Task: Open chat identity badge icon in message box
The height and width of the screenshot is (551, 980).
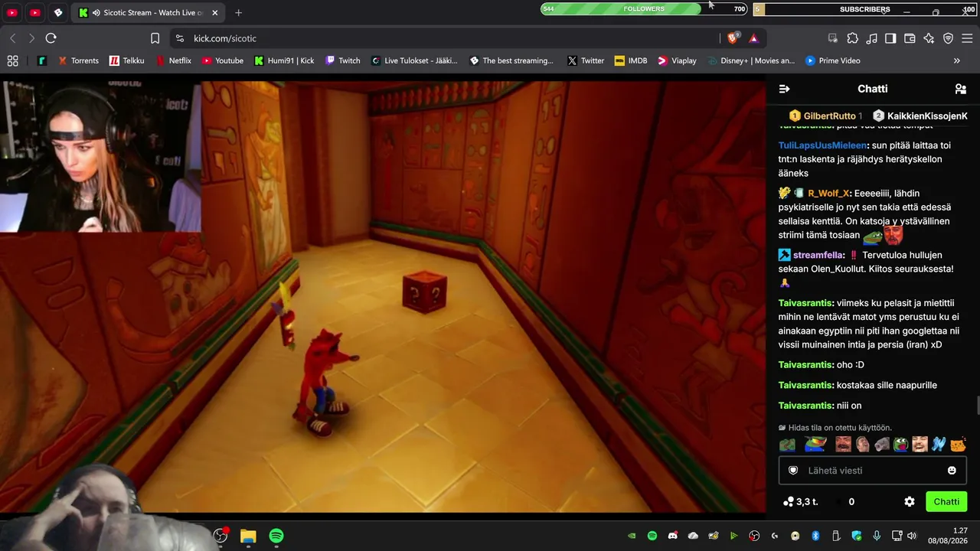Action: point(793,471)
